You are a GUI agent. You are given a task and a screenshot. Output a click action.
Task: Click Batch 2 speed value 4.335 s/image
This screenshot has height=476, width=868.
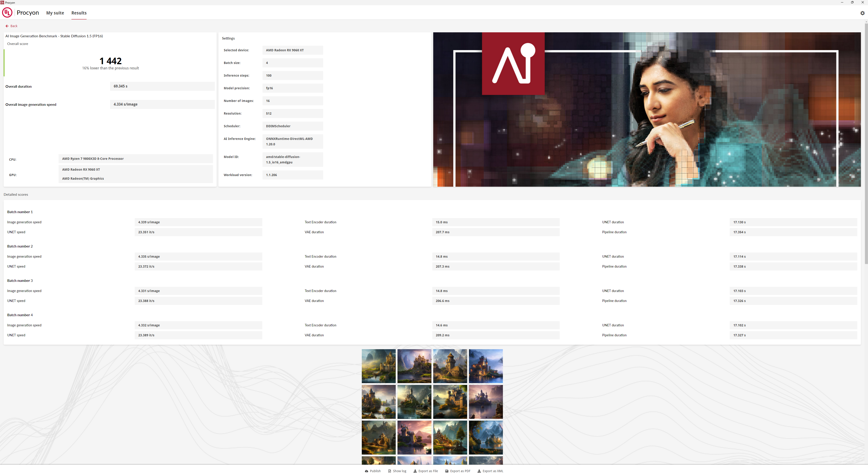198,257
